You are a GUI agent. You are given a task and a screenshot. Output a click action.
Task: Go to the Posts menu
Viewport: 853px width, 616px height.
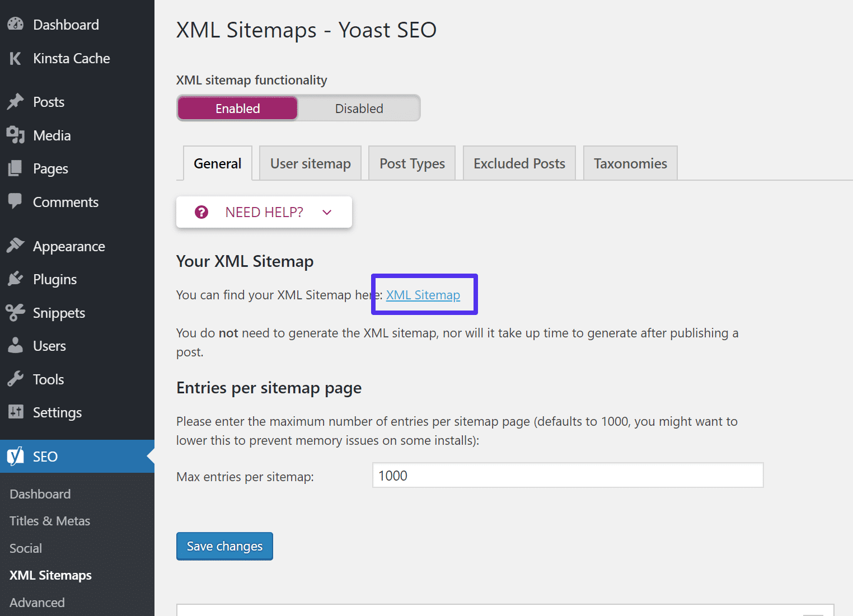pos(49,102)
